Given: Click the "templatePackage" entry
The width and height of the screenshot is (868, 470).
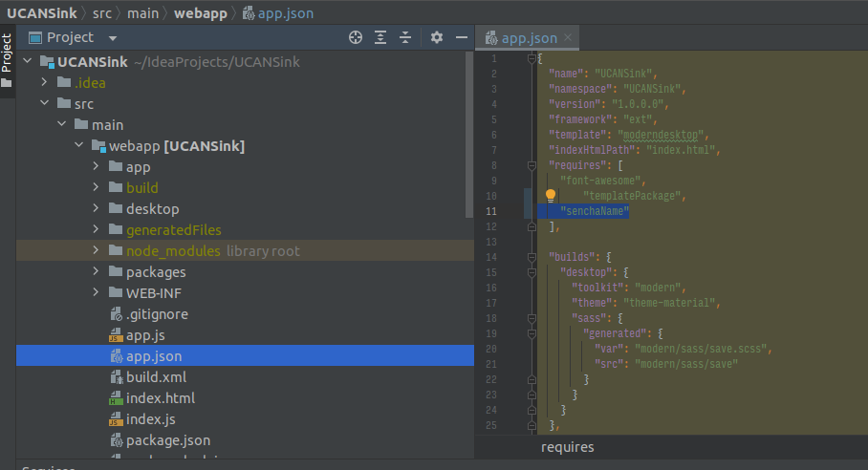Looking at the screenshot, I should pyautogui.click(x=632, y=195).
